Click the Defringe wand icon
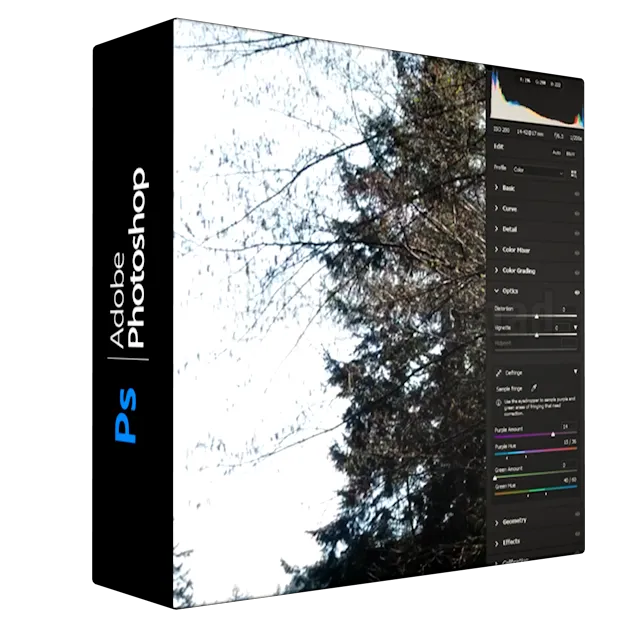630x630 pixels. [x=499, y=373]
